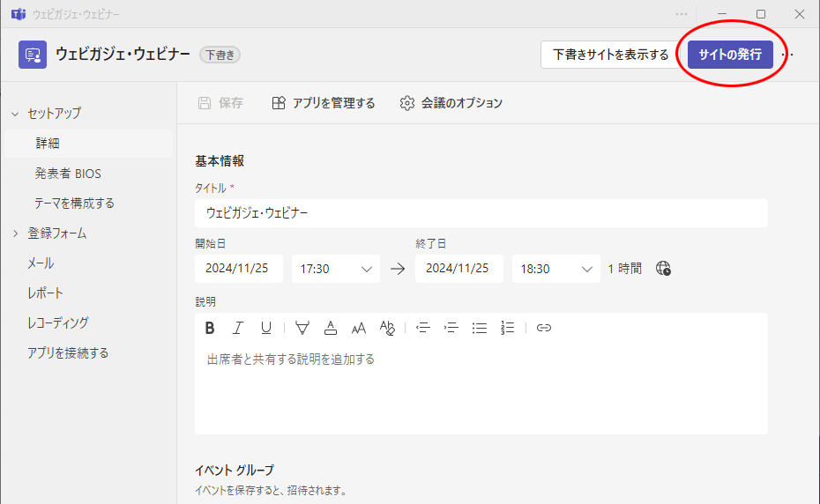The width and height of the screenshot is (820, 504).
Task: Open more options next to サイトの発行
Action: click(789, 55)
